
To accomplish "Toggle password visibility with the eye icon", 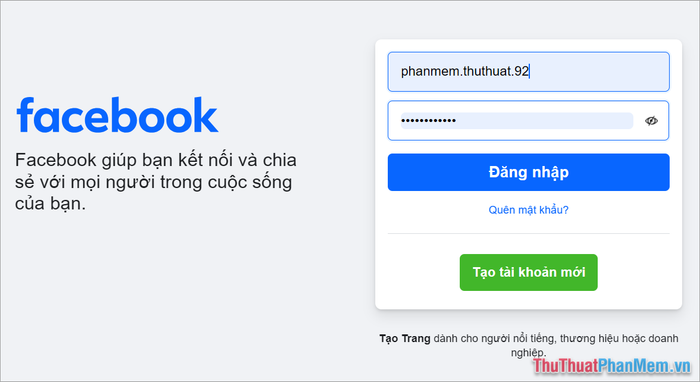I will coord(651,120).
